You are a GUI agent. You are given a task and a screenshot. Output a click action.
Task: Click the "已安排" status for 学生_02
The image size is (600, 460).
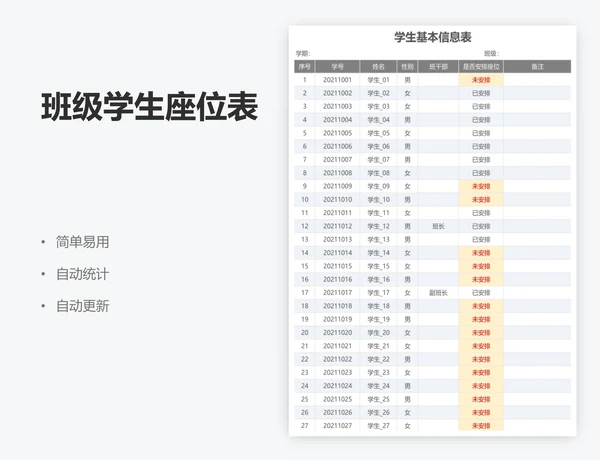(481, 93)
